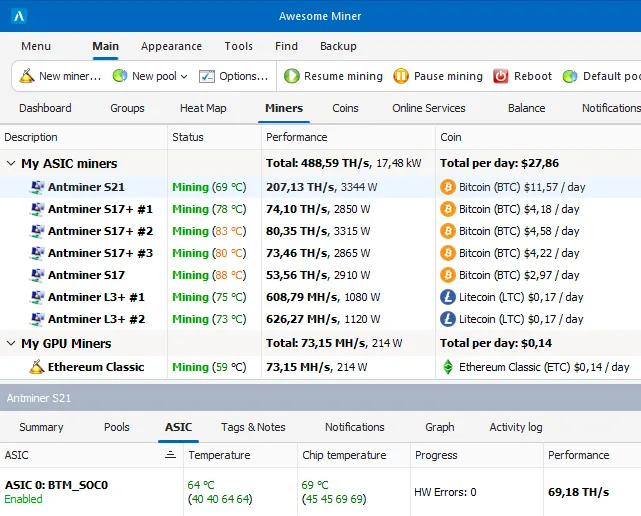This screenshot has width=641, height=516.
Task: Select the Antminer S17+ #2 row
Action: (100, 231)
